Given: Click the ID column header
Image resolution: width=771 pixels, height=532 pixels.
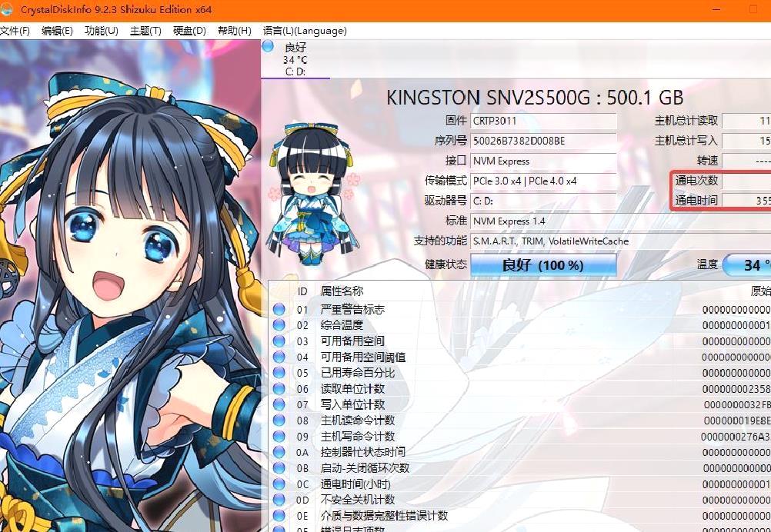Looking at the screenshot, I should click(x=302, y=291).
